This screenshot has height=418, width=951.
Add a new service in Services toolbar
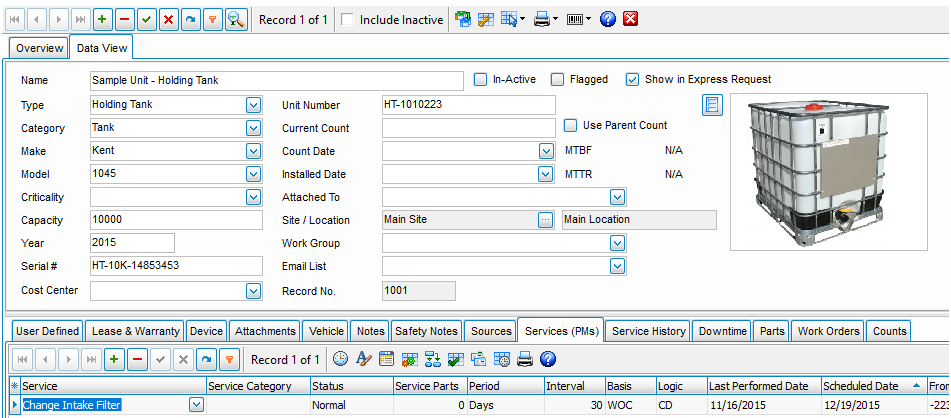[x=113, y=360]
